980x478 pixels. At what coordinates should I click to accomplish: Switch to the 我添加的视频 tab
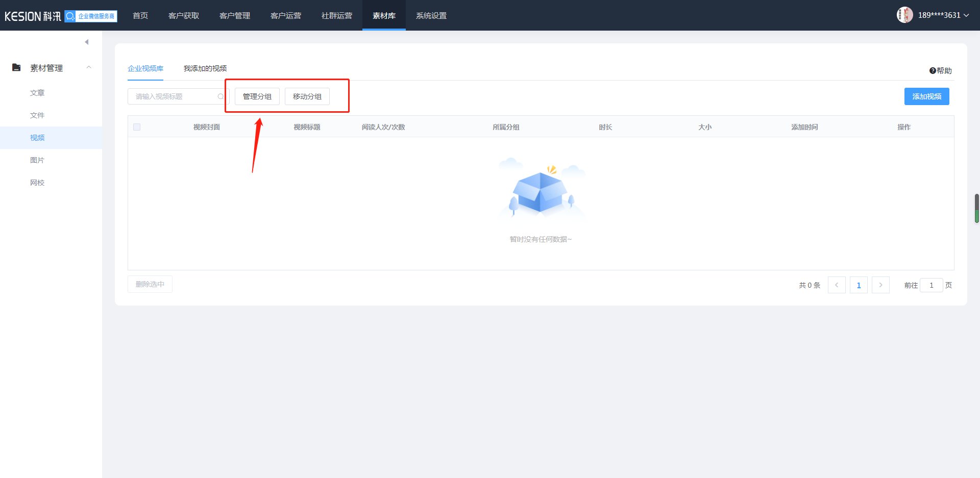click(x=205, y=68)
